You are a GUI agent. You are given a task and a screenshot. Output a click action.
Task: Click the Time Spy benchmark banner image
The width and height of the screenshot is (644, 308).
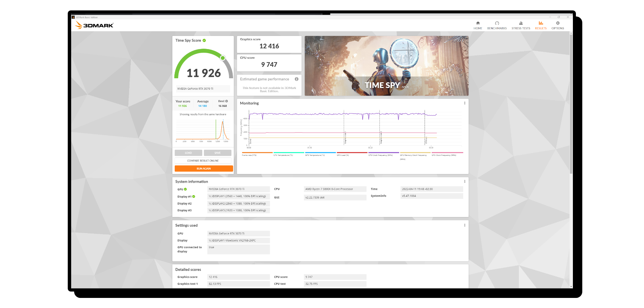click(x=386, y=66)
